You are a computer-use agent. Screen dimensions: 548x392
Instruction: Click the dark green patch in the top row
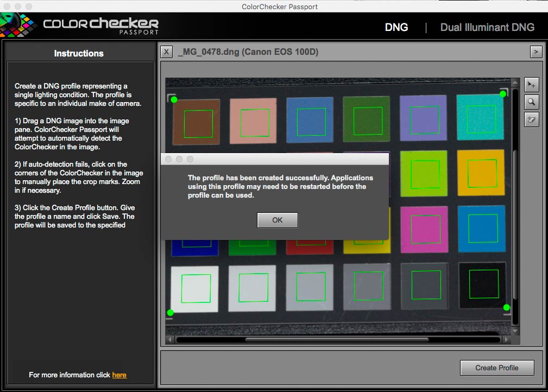tap(367, 119)
